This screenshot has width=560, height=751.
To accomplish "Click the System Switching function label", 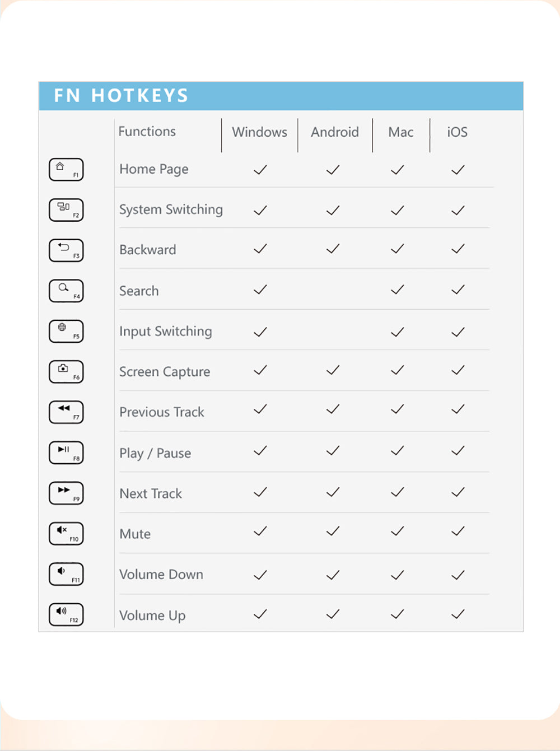I will (171, 209).
